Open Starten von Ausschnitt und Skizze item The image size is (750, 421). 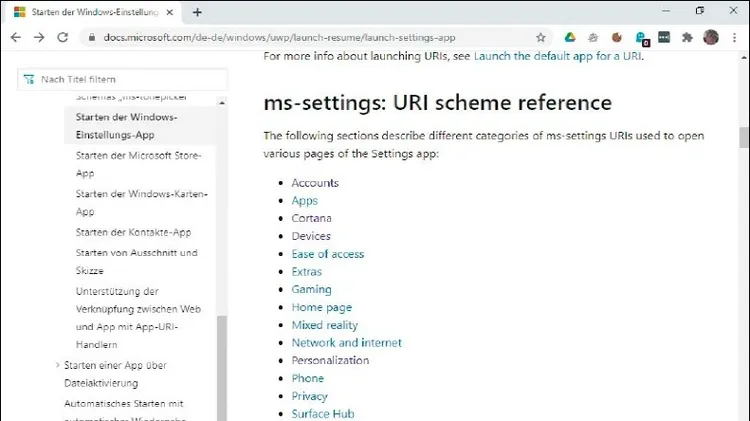(x=136, y=261)
